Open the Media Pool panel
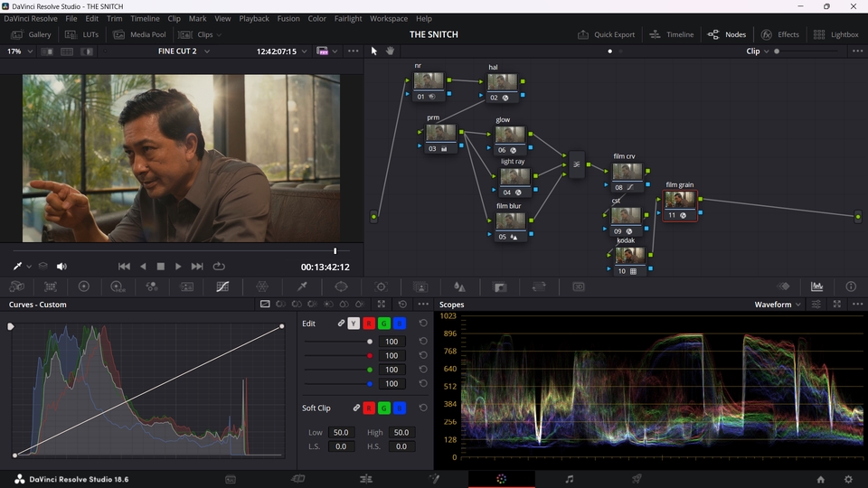Image resolution: width=868 pixels, height=488 pixels. [140, 34]
